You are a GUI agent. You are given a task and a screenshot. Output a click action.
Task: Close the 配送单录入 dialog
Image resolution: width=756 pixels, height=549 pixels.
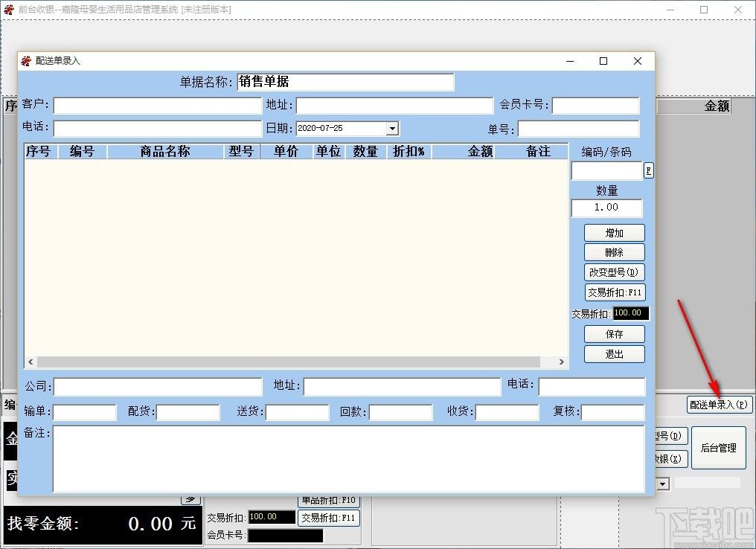coord(638,61)
